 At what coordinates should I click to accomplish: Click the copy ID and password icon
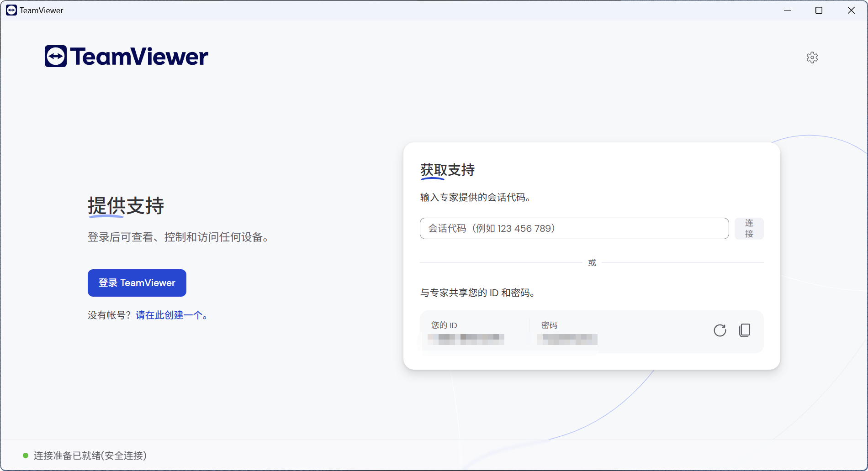coord(745,330)
